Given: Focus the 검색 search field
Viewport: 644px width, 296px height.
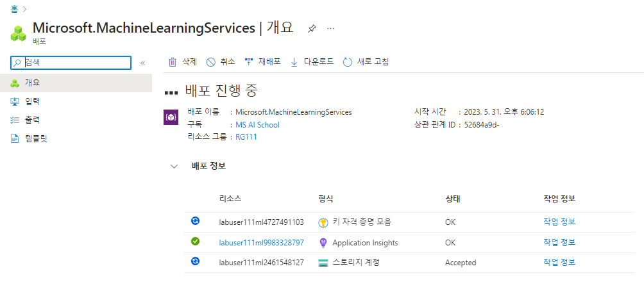Looking at the screenshot, I should [x=71, y=62].
